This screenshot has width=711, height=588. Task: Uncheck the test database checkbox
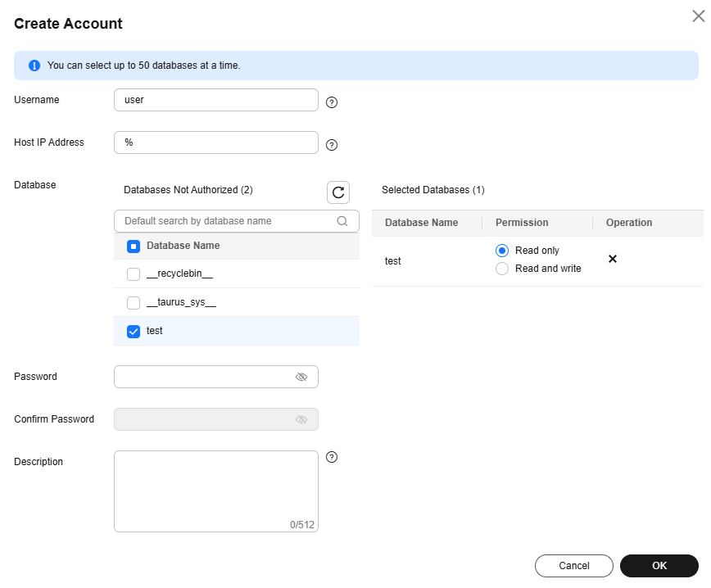click(x=134, y=332)
